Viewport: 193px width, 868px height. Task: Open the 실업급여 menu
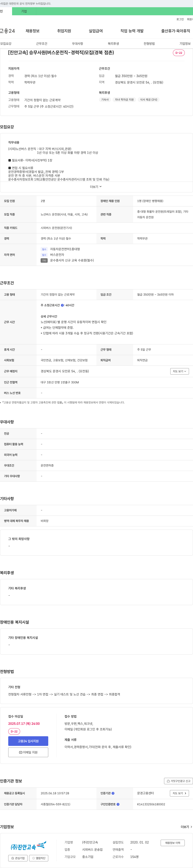(x=95, y=31)
